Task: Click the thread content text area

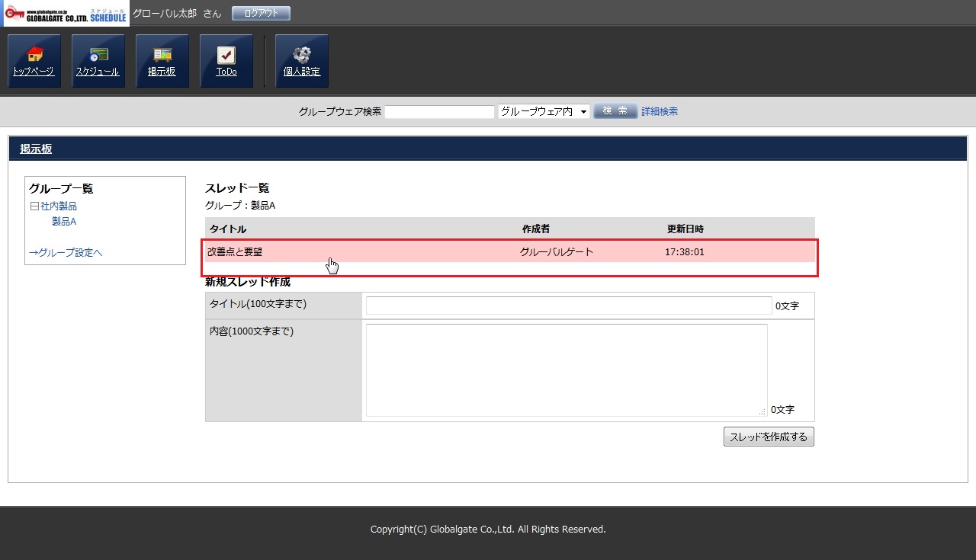Action: [x=566, y=370]
